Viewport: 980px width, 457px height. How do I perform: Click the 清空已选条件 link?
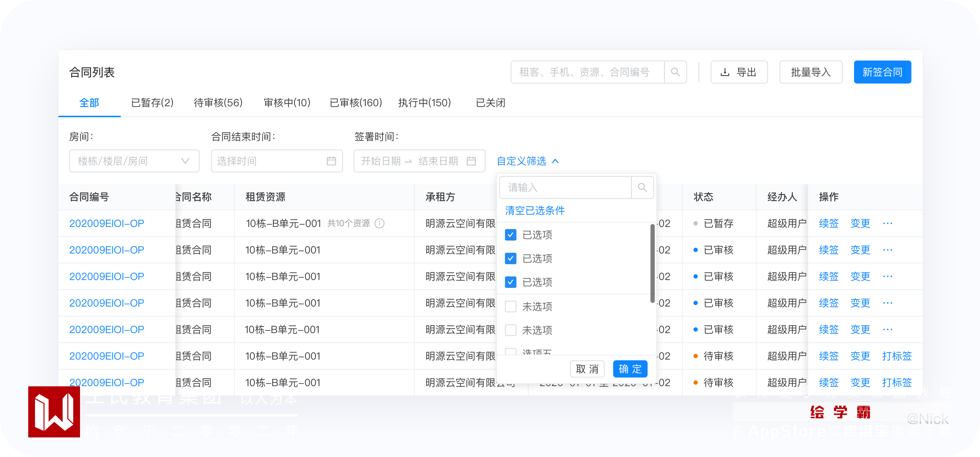[x=535, y=210]
